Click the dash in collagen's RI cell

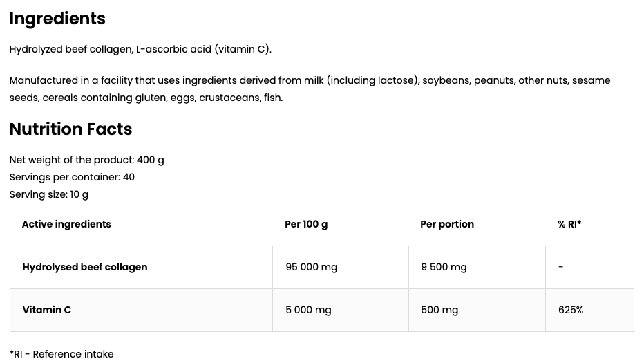(560, 267)
